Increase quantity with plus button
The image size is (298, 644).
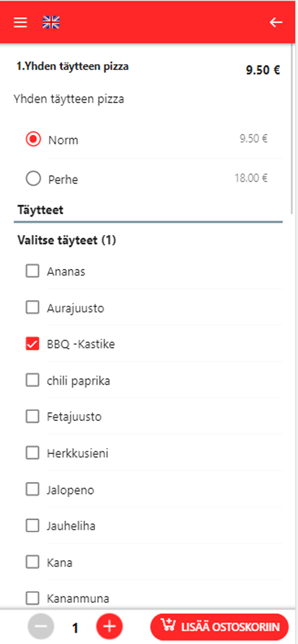pos(109,627)
